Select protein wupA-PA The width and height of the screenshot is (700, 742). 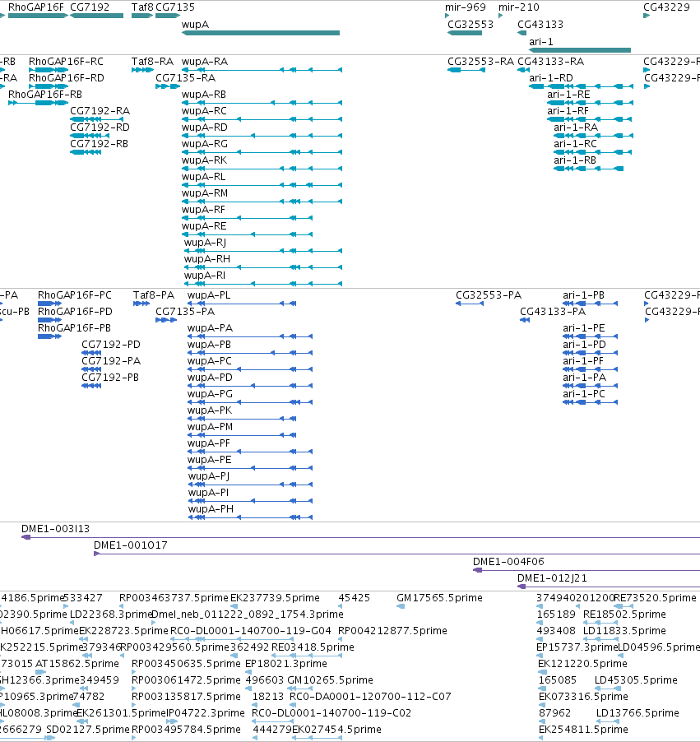coord(210,328)
